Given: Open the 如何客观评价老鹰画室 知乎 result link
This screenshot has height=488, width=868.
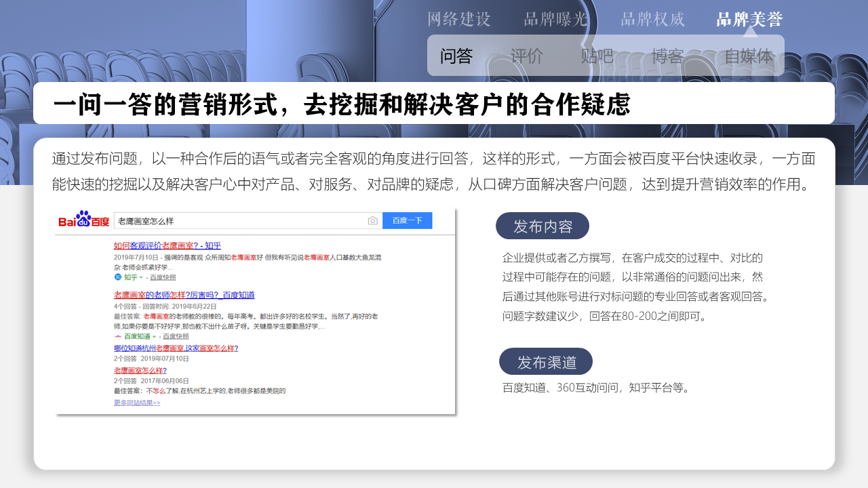Looking at the screenshot, I should pos(167,245).
